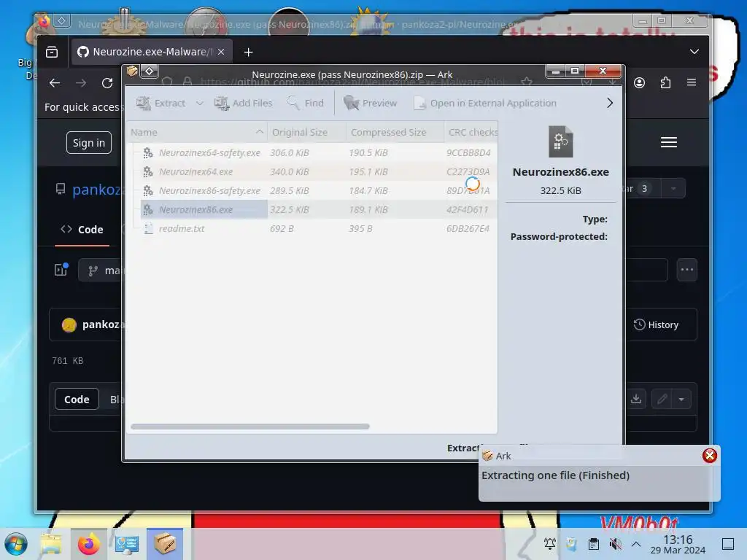Select Neurozinex86-safety.exe in the archive

[209, 191]
